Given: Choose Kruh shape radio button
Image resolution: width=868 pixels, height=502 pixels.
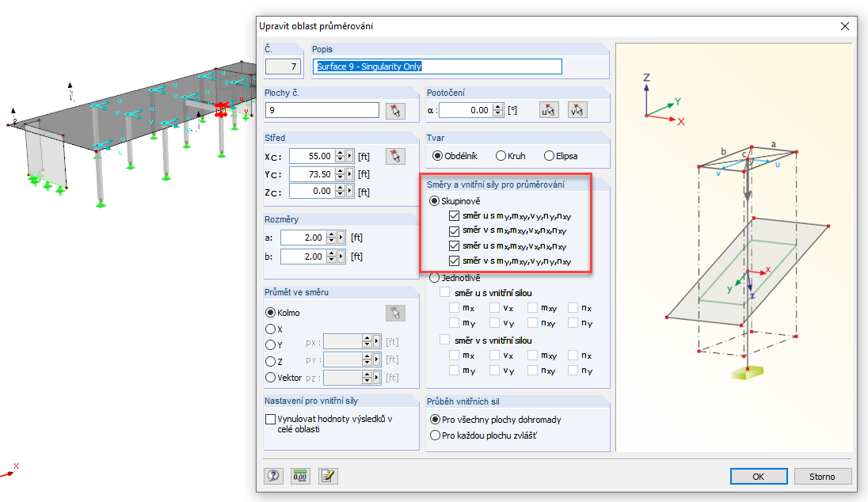Looking at the screenshot, I should tap(501, 156).
